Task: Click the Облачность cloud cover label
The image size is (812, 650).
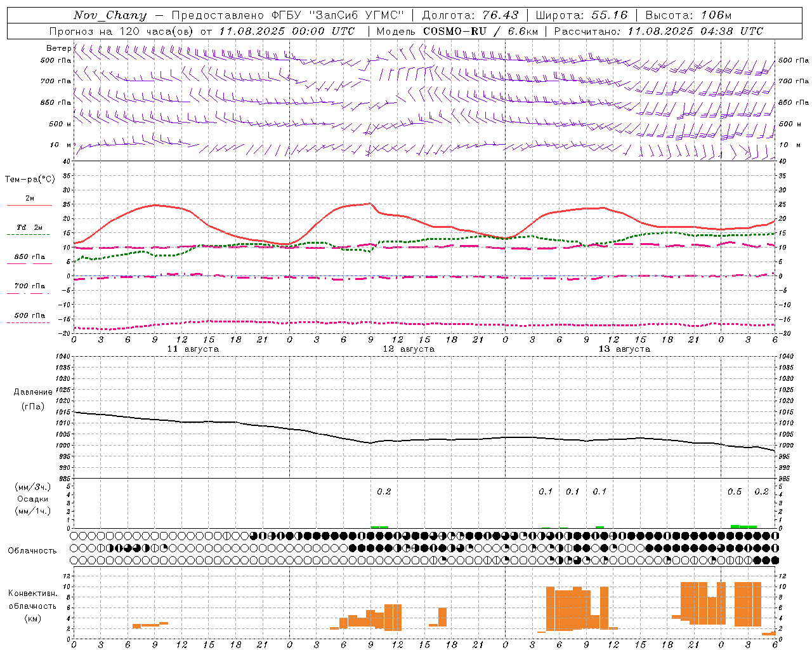Action: click(x=32, y=551)
